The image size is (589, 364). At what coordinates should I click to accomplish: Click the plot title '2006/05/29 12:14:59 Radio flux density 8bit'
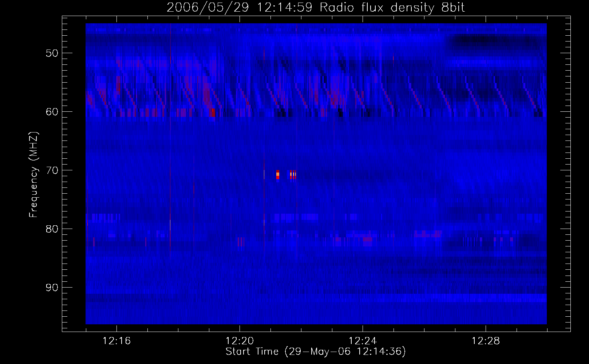(316, 7)
